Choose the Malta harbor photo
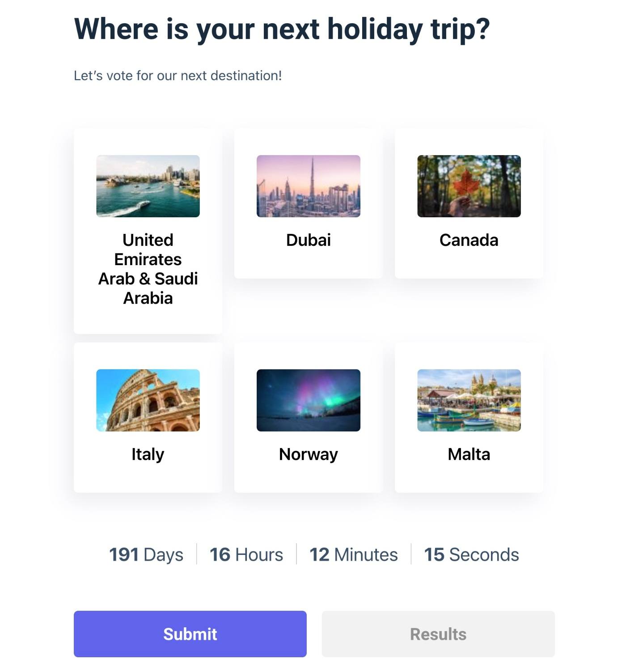 point(469,400)
